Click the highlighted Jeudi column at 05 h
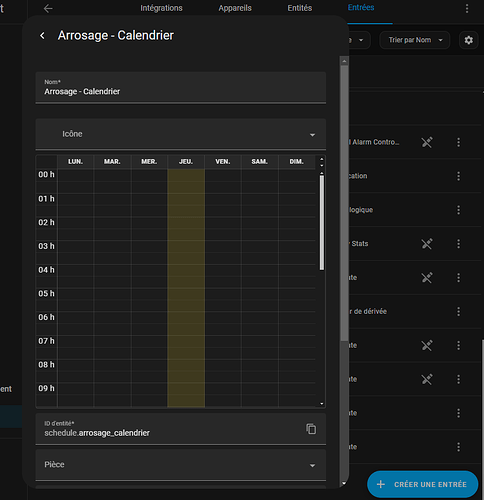This screenshot has width=484, height=500. pos(186,294)
